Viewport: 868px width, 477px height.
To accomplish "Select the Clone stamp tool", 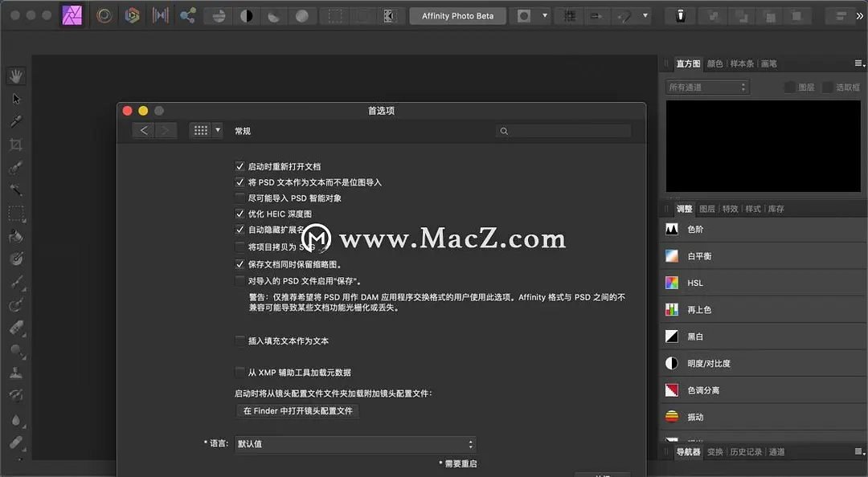I will coord(16,373).
